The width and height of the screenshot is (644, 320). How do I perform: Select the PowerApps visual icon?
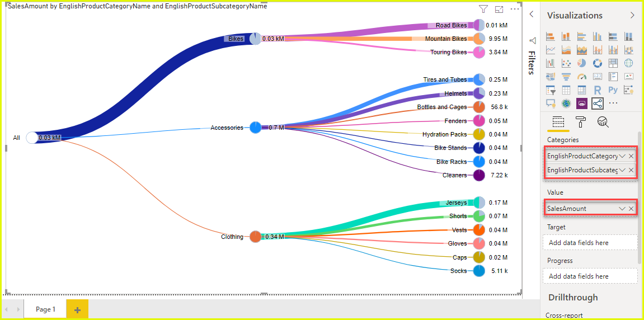[581, 104]
